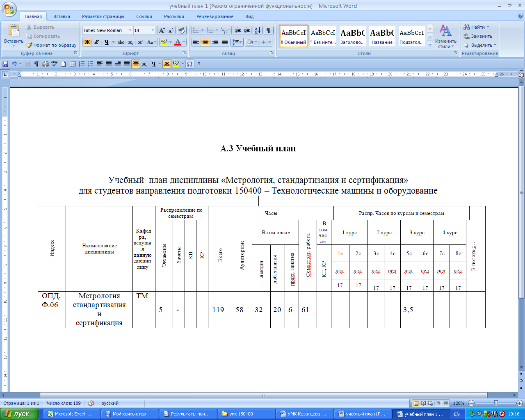Click the Sort (А-Я) icon in Абзац group
The width and height of the screenshot is (525, 420).
point(257,30)
